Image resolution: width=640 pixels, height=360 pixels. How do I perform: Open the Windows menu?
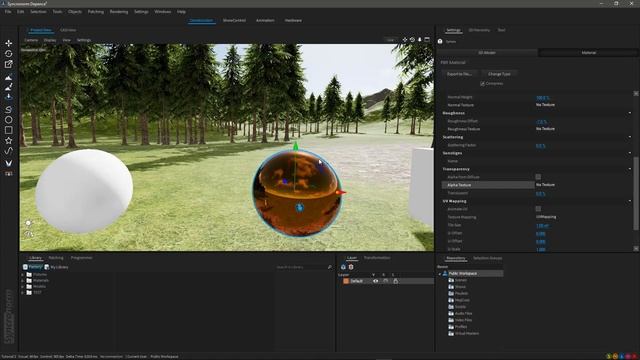(x=162, y=12)
